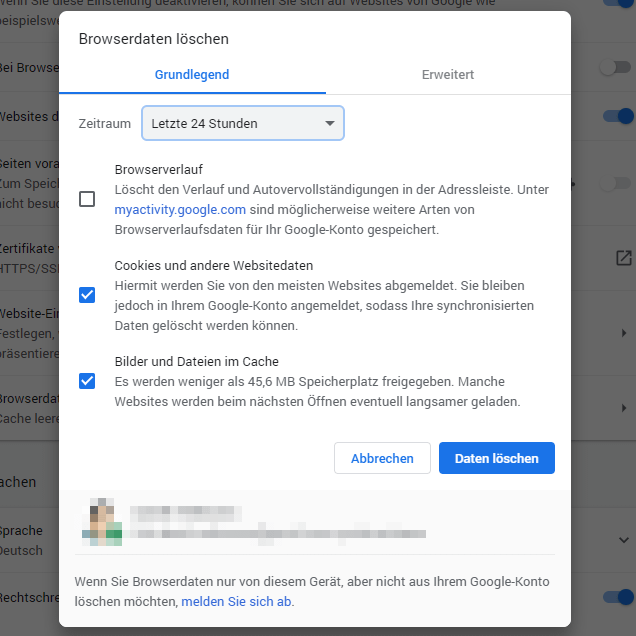636x636 pixels.
Task: Click the 'Browserdaten löschen' dialog title
Action: pyautogui.click(x=154, y=39)
